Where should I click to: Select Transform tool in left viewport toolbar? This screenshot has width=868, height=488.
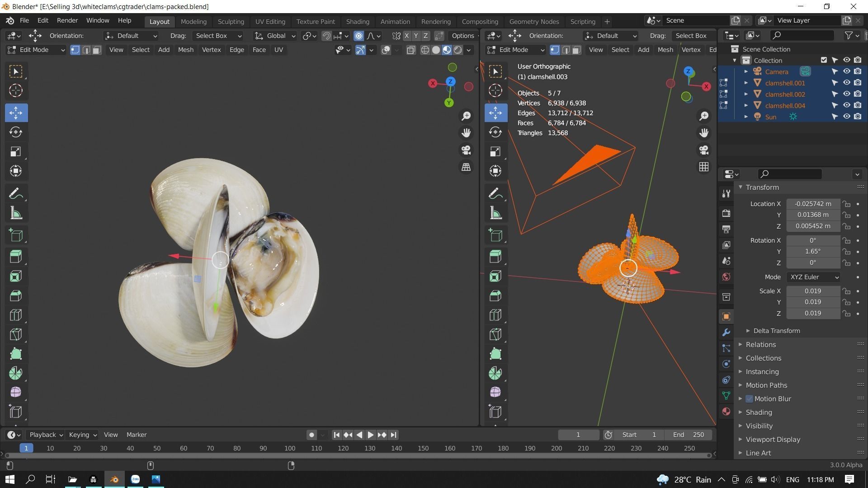[16, 171]
